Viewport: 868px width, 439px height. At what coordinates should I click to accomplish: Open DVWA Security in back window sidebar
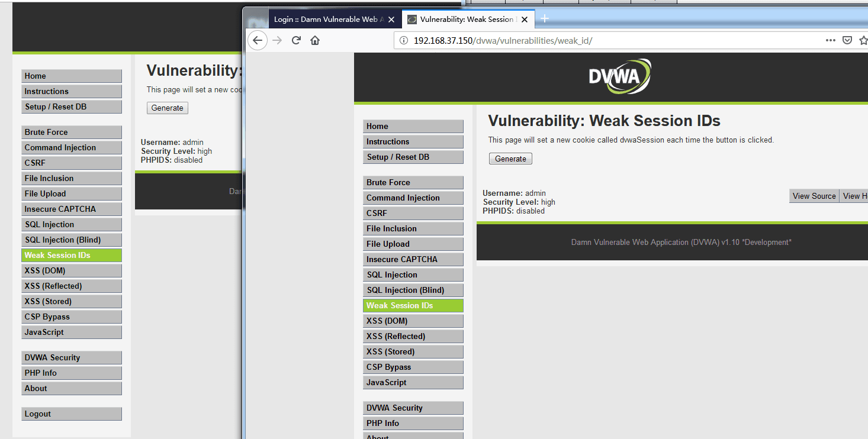[x=72, y=357]
